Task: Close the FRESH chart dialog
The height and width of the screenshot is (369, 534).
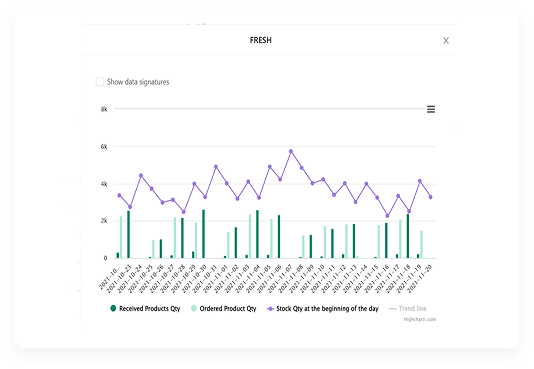Action: [x=446, y=41]
